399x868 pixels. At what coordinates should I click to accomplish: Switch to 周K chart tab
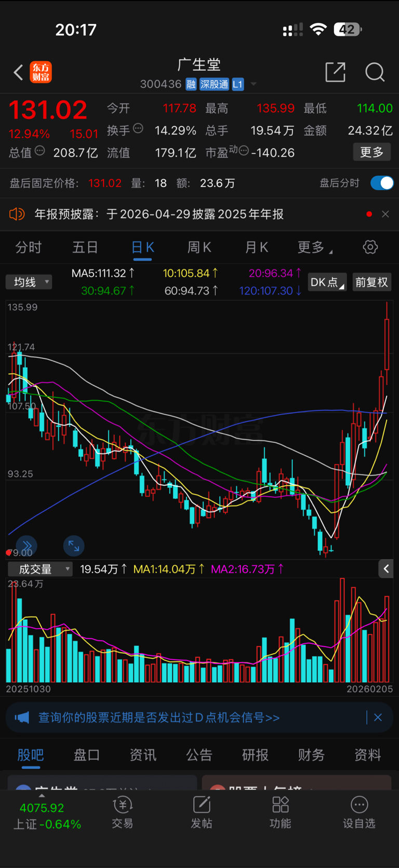199,248
